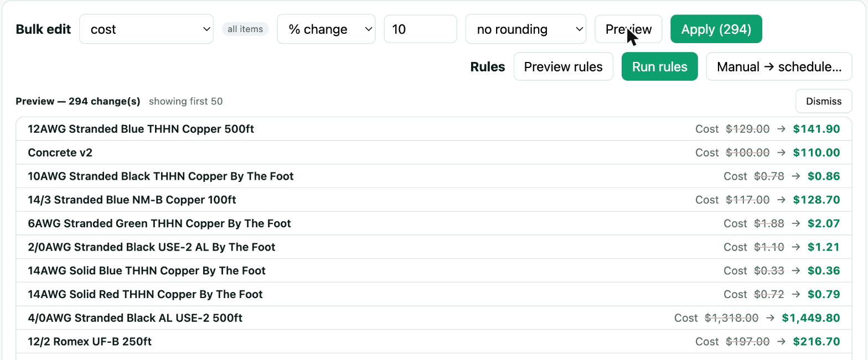The image size is (868, 360).
Task: Click the Rules label
Action: 488,67
